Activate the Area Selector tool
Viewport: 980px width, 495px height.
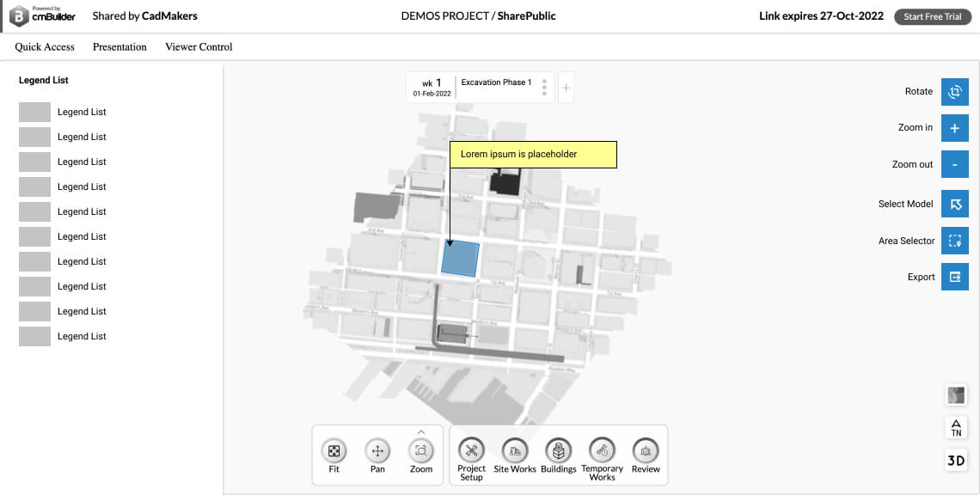point(954,241)
